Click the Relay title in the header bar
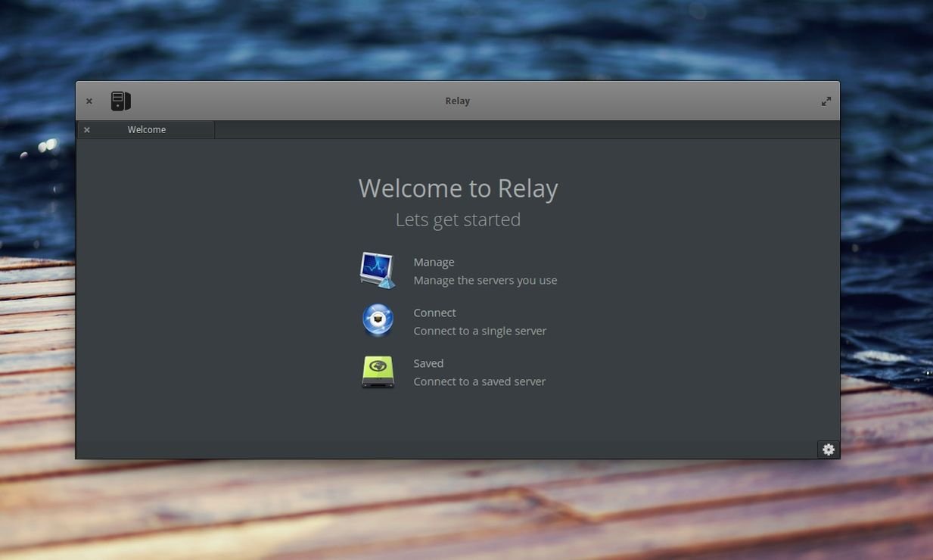This screenshot has height=560, width=933. click(457, 101)
